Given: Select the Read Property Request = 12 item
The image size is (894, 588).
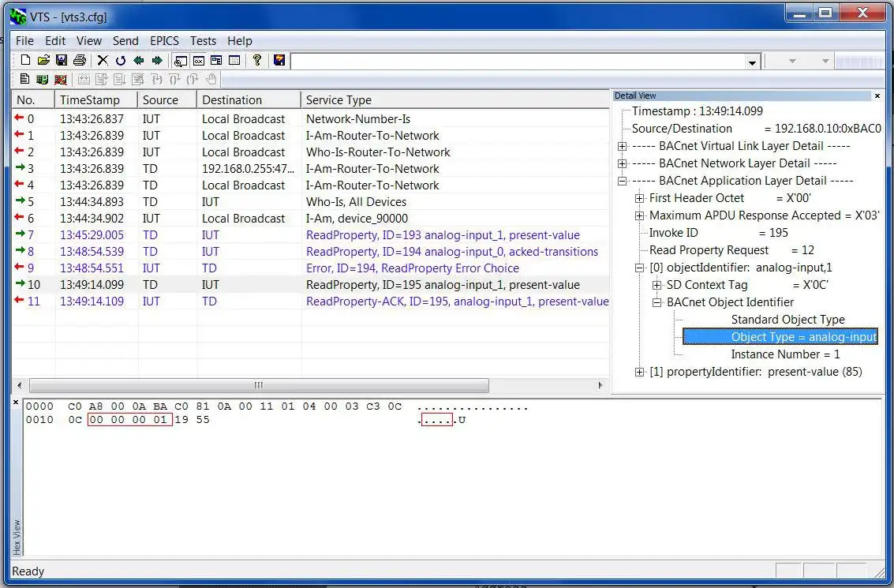Looking at the screenshot, I should tap(731, 250).
